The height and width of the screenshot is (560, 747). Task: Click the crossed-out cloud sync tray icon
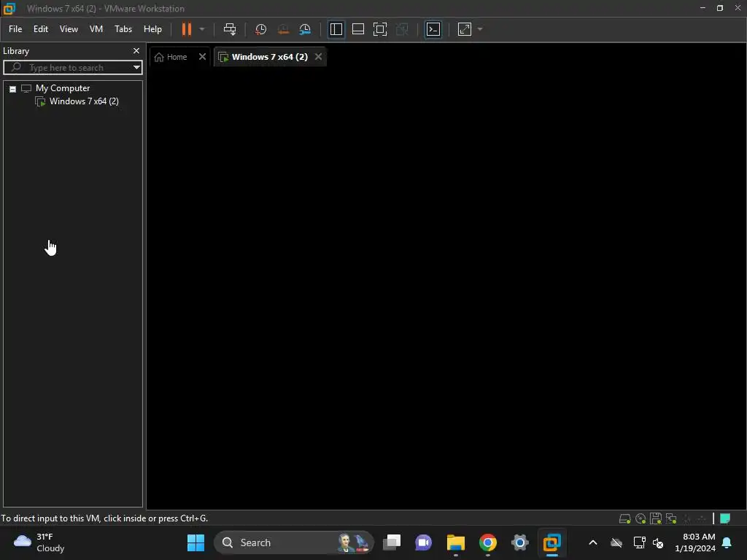[616, 542]
